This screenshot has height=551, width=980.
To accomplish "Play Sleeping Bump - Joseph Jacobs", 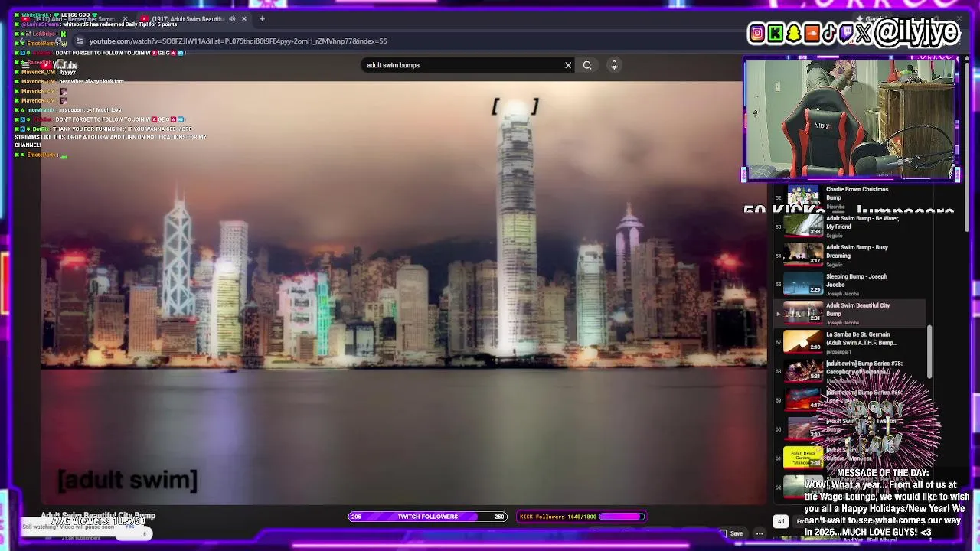I will tap(850, 284).
